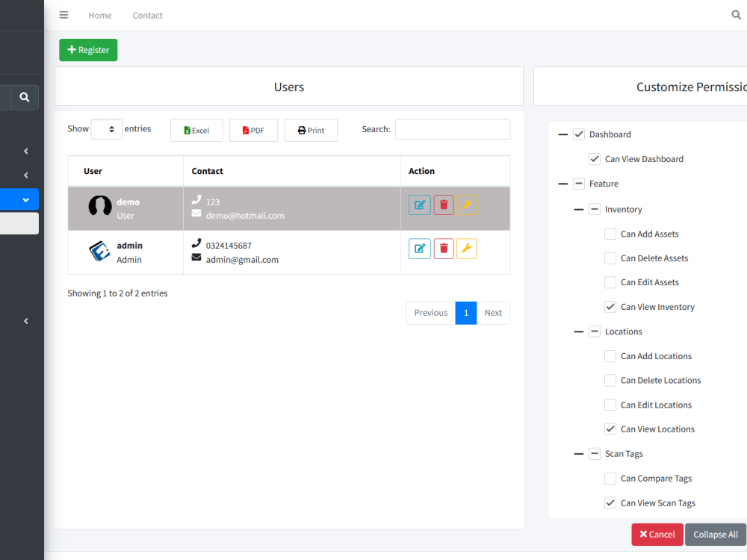Register a new user
747x560 pixels.
click(87, 49)
